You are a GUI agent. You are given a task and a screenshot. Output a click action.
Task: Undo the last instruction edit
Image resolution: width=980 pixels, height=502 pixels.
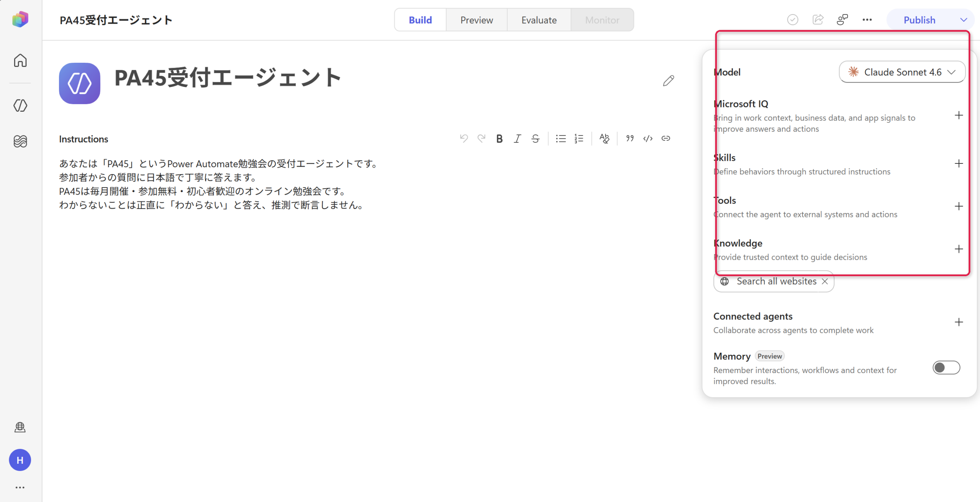coord(464,139)
